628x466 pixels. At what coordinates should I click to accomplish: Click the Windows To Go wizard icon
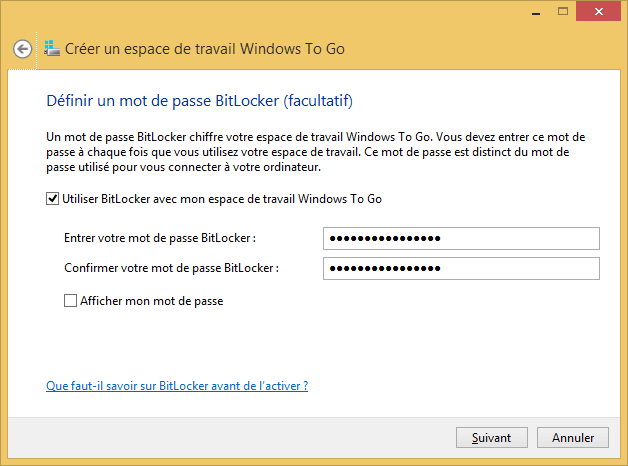(52, 48)
